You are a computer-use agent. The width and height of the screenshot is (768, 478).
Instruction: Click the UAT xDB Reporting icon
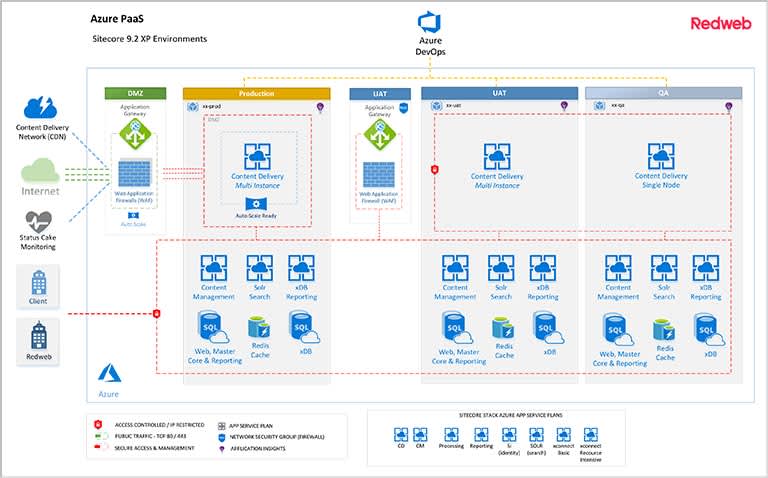click(x=543, y=268)
